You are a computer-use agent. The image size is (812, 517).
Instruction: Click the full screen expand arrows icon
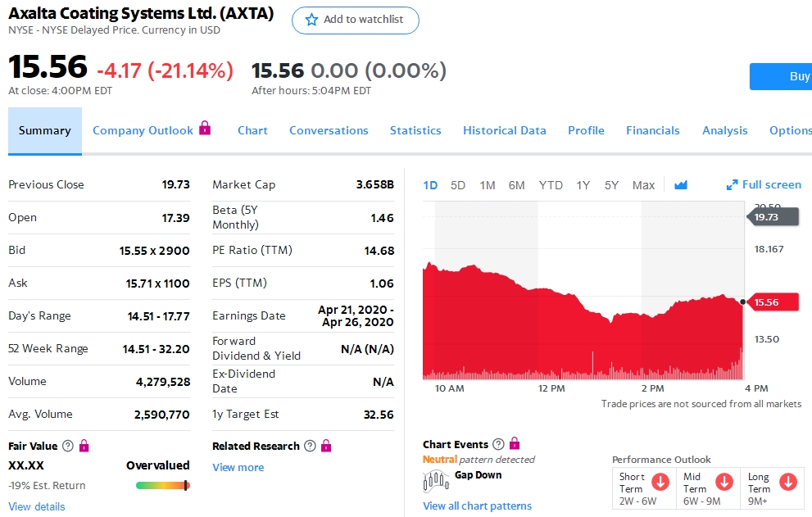732,185
